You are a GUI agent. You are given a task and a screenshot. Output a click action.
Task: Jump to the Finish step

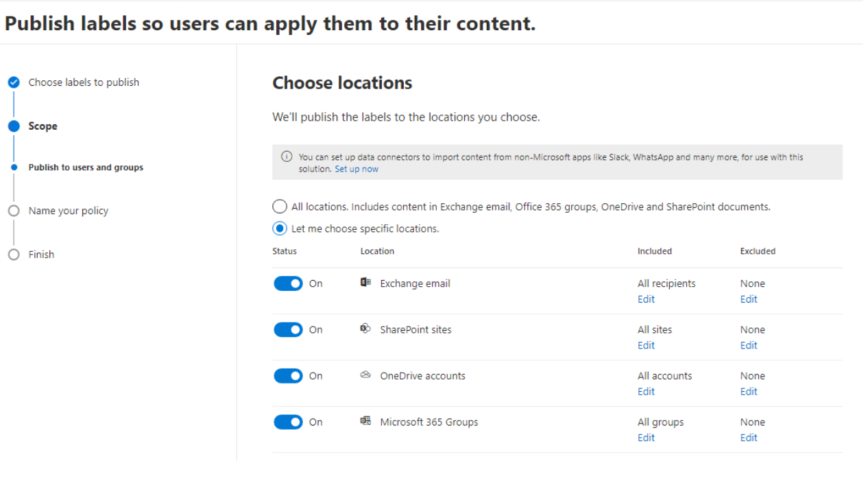pos(41,255)
